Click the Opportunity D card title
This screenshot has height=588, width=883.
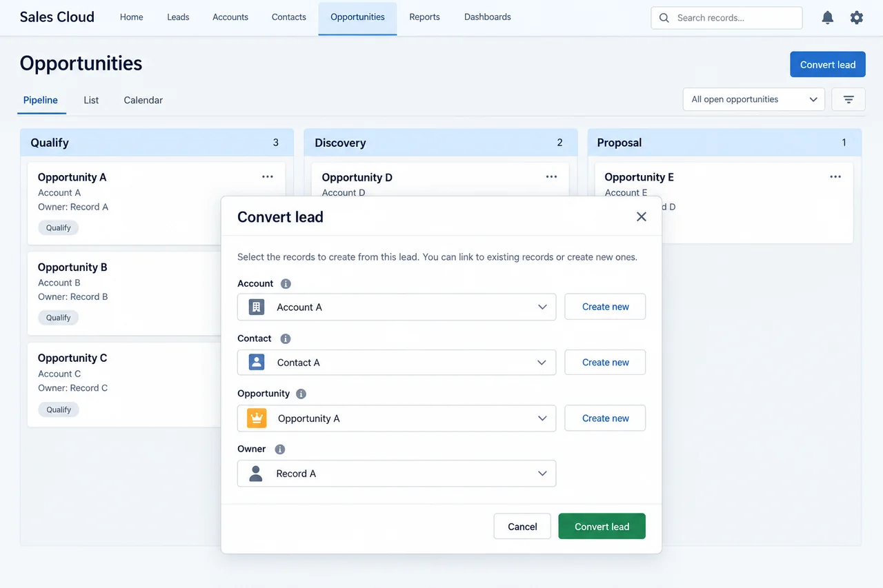pyautogui.click(x=357, y=178)
